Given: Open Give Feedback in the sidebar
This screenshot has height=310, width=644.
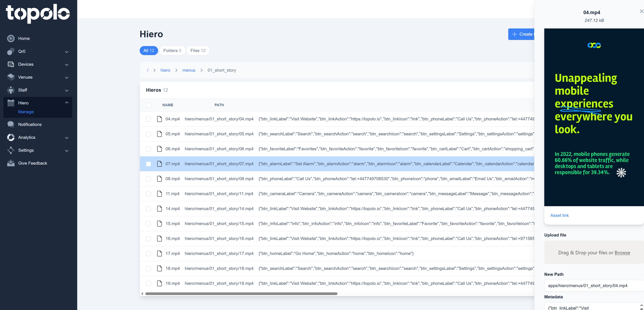Looking at the screenshot, I should coord(33,163).
